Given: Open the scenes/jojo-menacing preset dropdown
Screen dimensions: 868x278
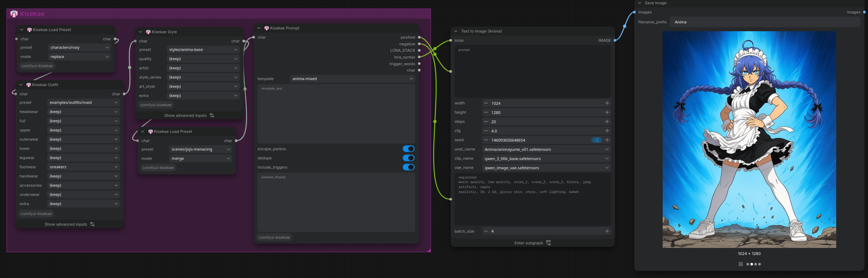Looking at the screenshot, I should click(201, 149).
